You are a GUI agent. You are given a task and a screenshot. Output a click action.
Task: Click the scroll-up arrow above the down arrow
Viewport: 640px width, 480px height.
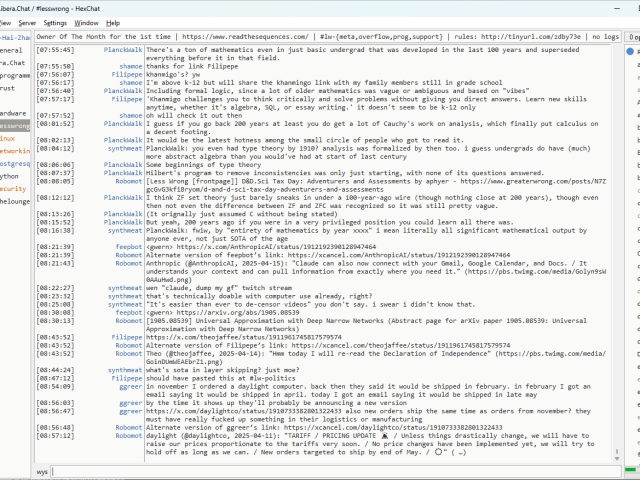[x=617, y=452]
